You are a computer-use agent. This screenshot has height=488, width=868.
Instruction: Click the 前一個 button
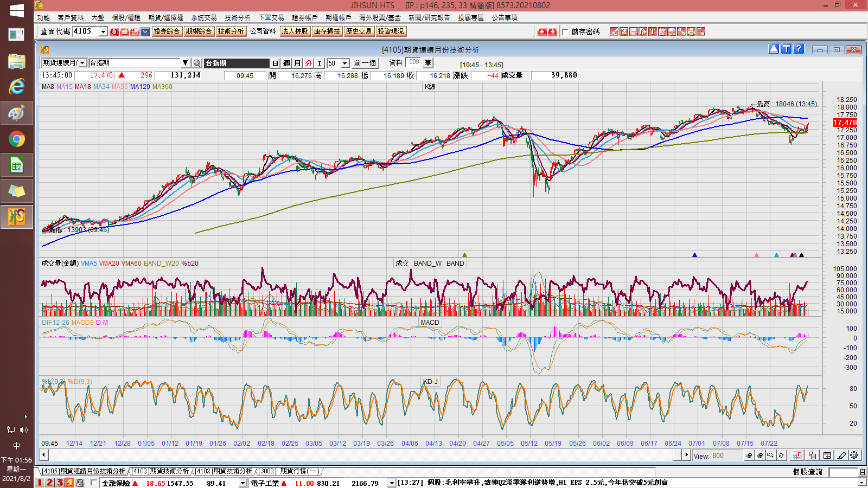pyautogui.click(x=365, y=63)
